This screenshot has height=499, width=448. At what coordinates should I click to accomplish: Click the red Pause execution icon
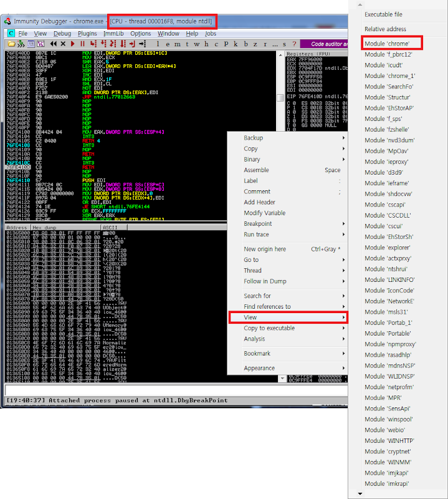(83, 44)
